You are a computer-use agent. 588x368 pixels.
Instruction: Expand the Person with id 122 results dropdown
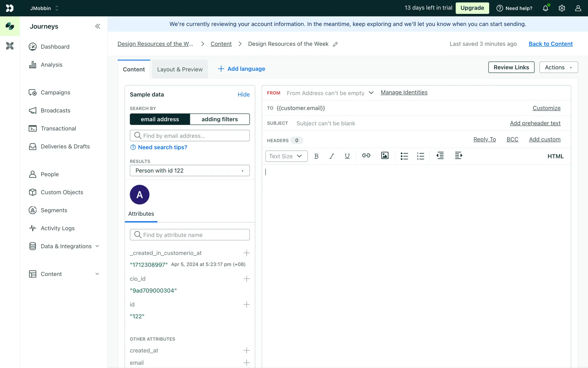coord(190,171)
